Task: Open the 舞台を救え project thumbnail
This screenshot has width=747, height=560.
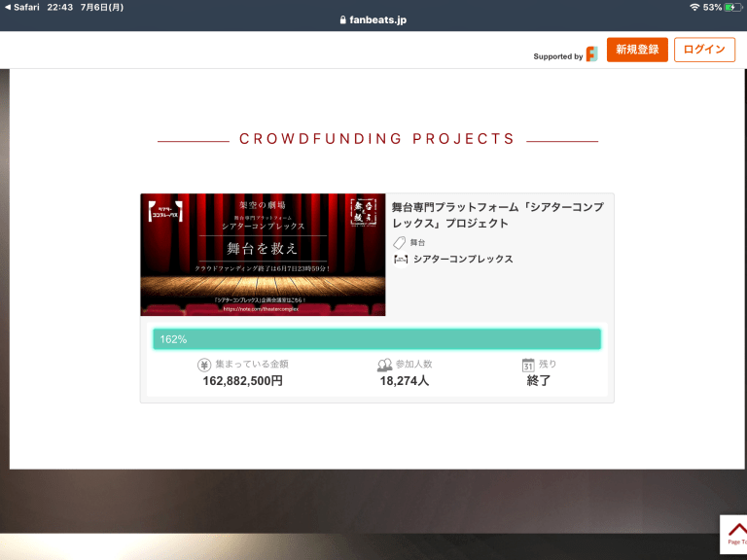Action: click(x=263, y=255)
